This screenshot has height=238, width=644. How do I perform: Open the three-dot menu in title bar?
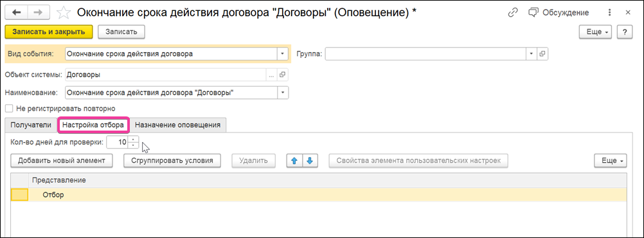[x=609, y=13]
